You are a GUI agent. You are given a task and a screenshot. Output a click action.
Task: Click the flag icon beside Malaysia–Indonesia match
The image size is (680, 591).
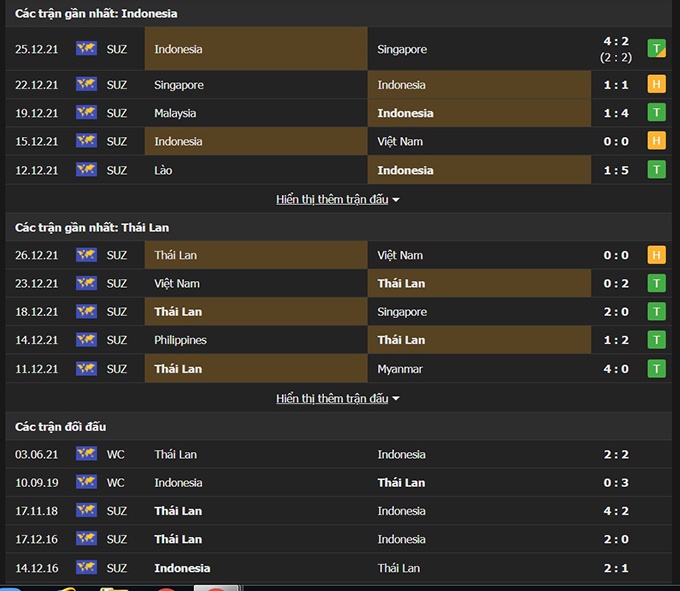pyautogui.click(x=86, y=113)
